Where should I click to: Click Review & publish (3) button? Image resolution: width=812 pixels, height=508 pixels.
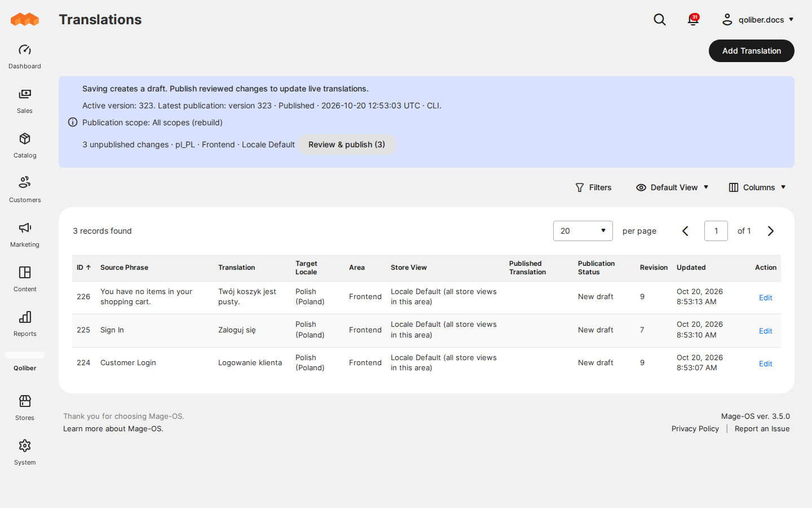(x=347, y=144)
